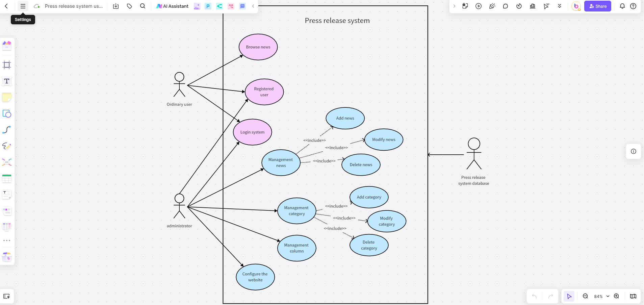Click the party popper celebration icon
The width and height of the screenshot is (644, 305).
tap(492, 6)
